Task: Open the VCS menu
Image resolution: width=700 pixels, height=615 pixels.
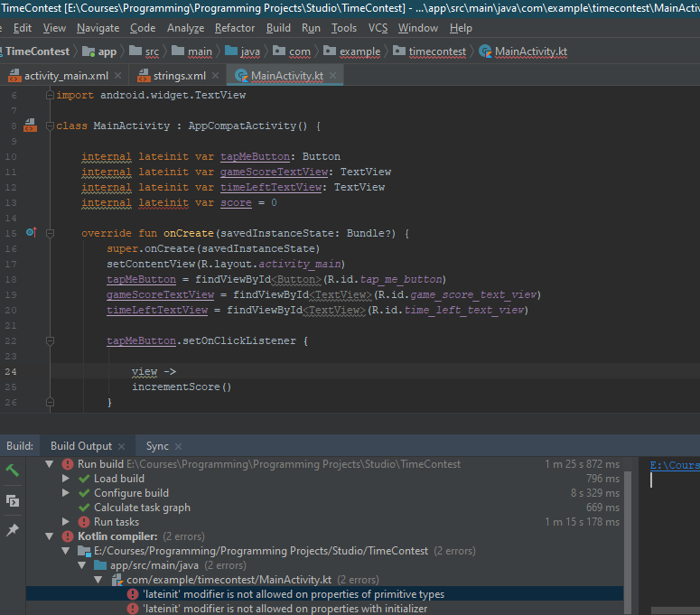Action: point(378,28)
